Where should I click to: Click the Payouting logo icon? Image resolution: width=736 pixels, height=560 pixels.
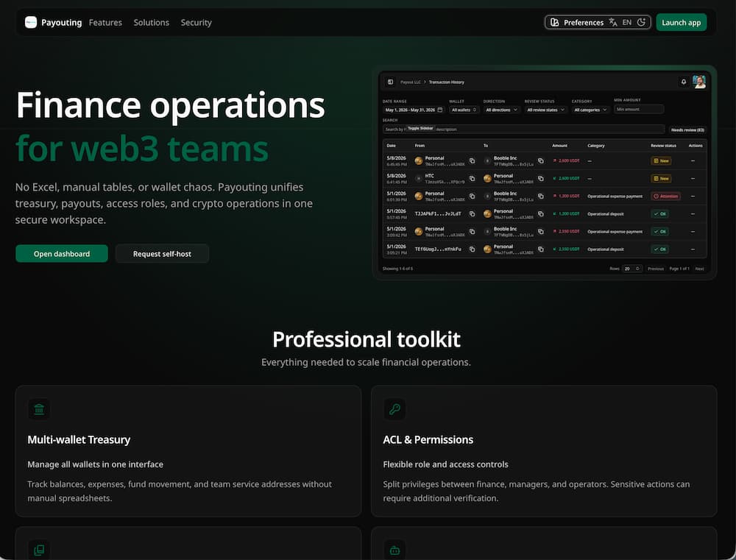coord(31,22)
